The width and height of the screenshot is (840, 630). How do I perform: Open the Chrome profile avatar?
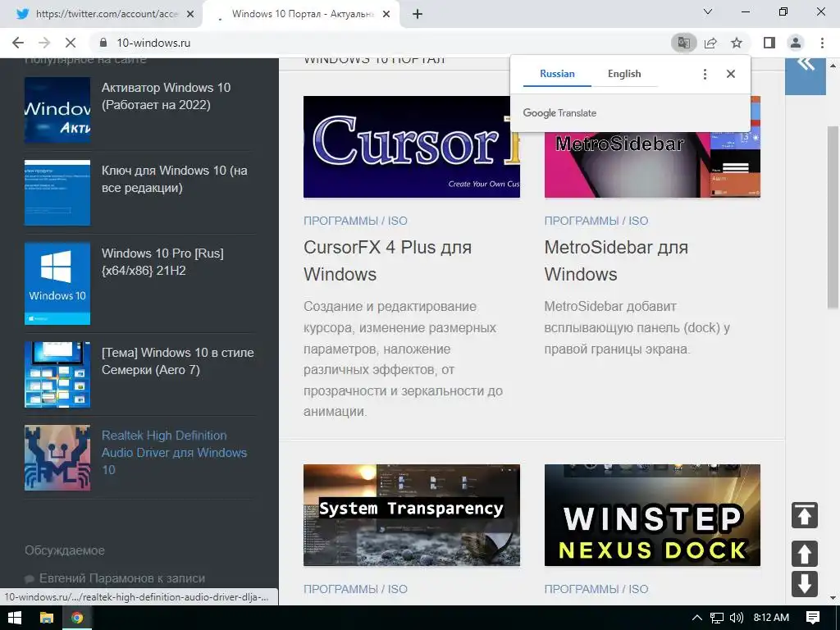796,43
